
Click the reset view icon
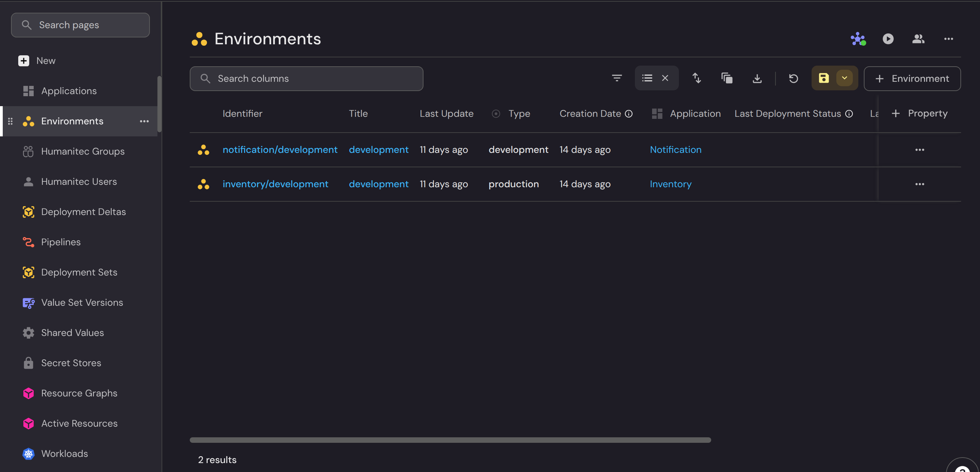coord(793,78)
